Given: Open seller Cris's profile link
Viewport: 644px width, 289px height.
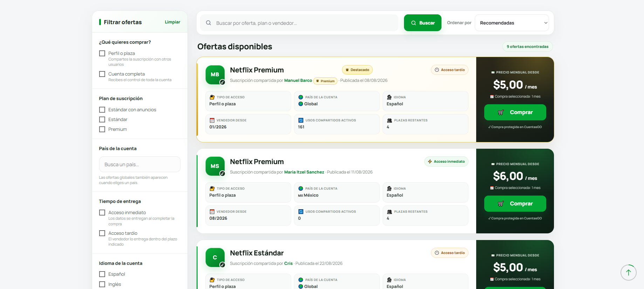Looking at the screenshot, I should (288, 263).
